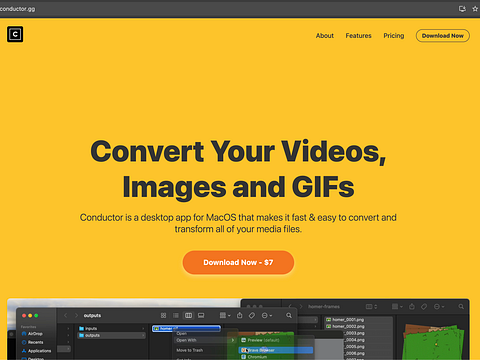Click the orange Download Now - $7 button
Screen dimensions: 480x360
coord(238,263)
